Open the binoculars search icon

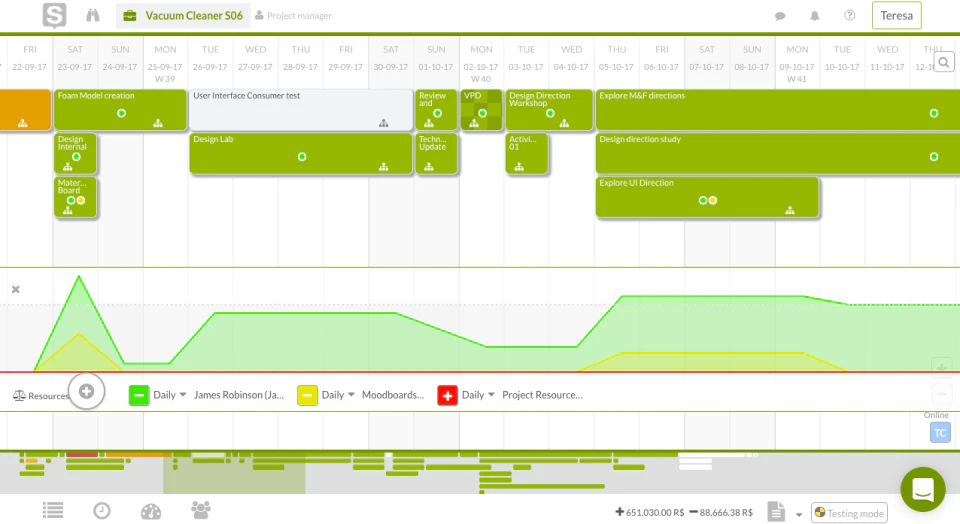(92, 15)
